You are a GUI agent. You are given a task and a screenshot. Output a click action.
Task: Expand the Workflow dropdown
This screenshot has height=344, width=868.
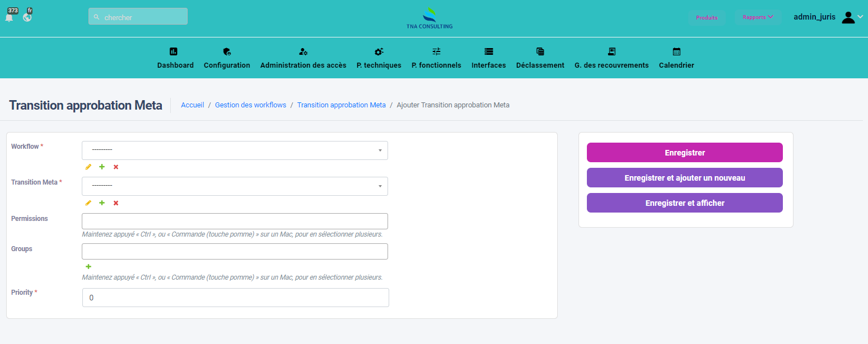(235, 150)
